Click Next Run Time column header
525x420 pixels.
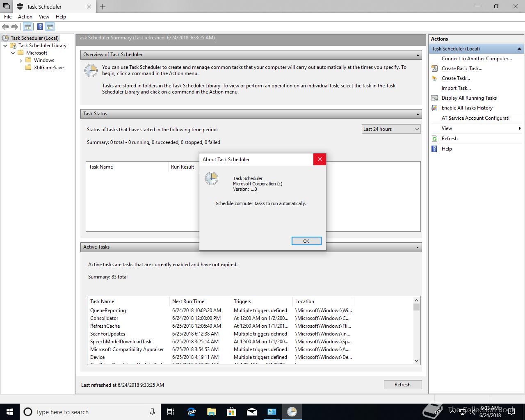coord(200,301)
